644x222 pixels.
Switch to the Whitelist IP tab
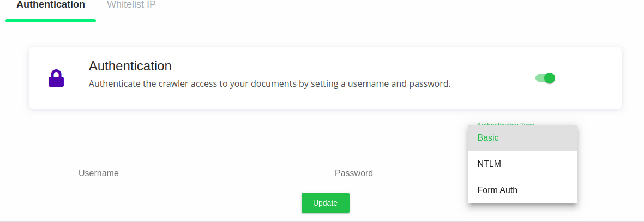click(131, 5)
